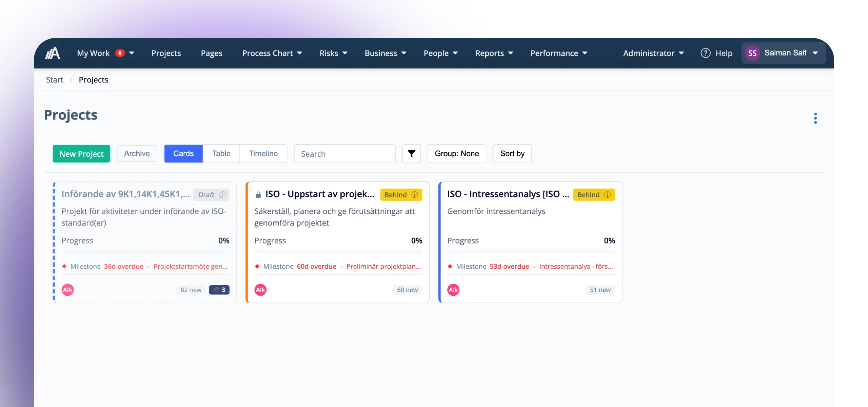Open the three-dot page options menu
Screen dimensions: 868x407
pyautogui.click(x=815, y=118)
